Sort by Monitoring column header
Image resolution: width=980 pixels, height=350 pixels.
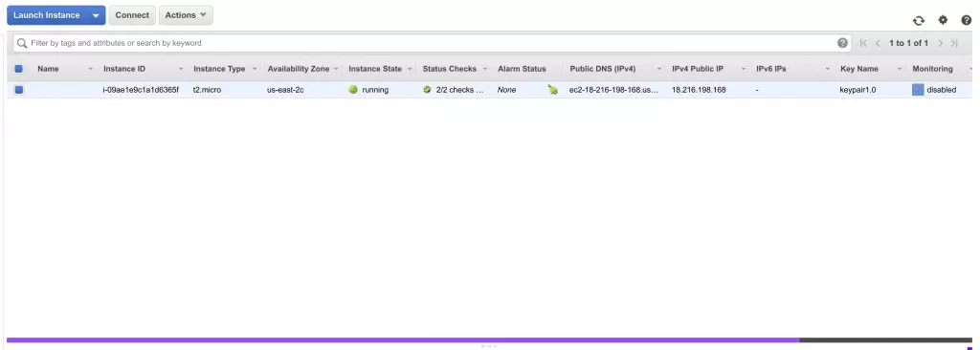(x=932, y=69)
